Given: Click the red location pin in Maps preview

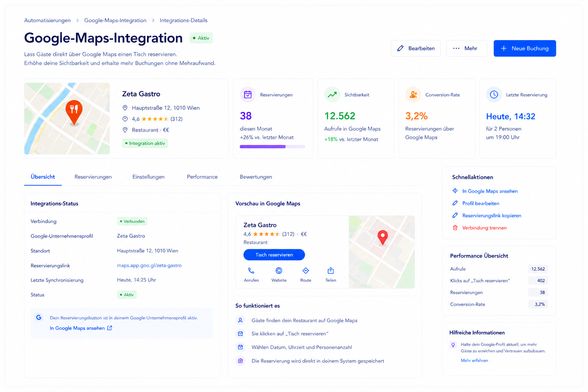Looking at the screenshot, I should pyautogui.click(x=382, y=237).
